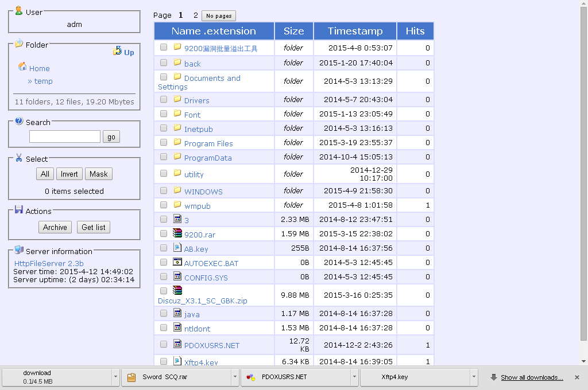Sort by Timestamp column header
Viewport: 588px width, 390px height.
[x=355, y=31]
